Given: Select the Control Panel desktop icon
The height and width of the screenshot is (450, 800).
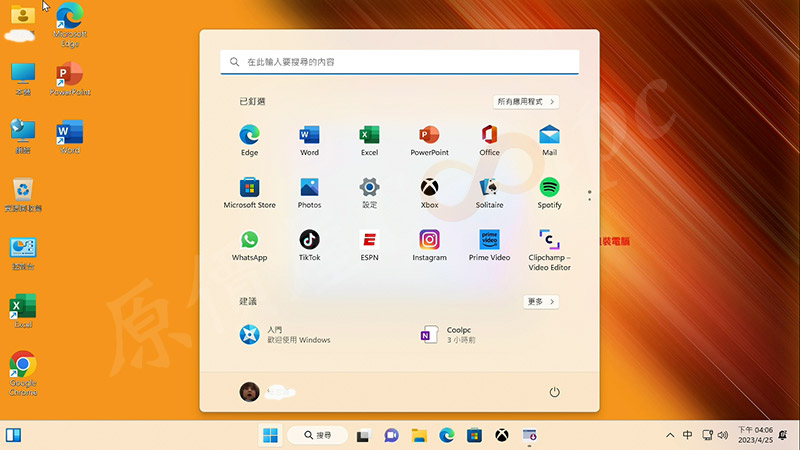Looking at the screenshot, I should point(23,253).
